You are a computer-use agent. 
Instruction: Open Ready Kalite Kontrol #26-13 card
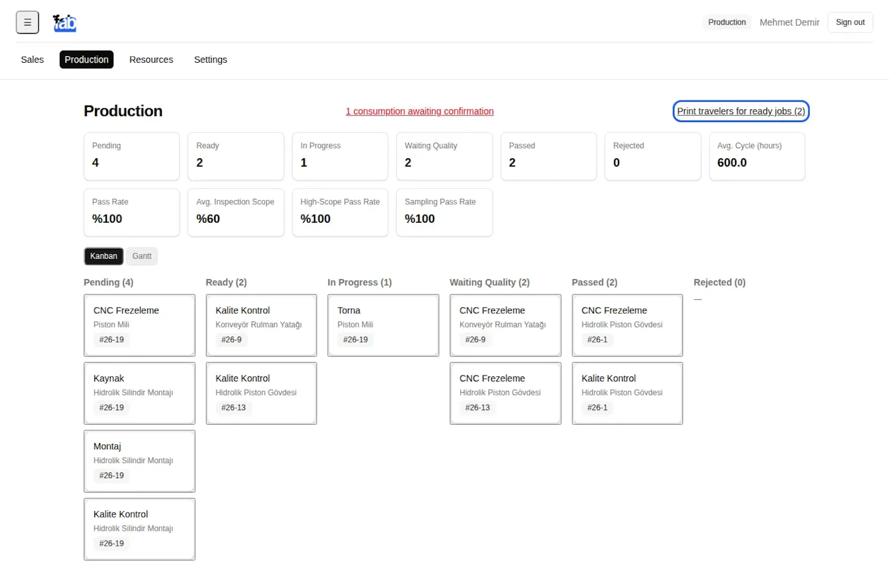point(261,393)
